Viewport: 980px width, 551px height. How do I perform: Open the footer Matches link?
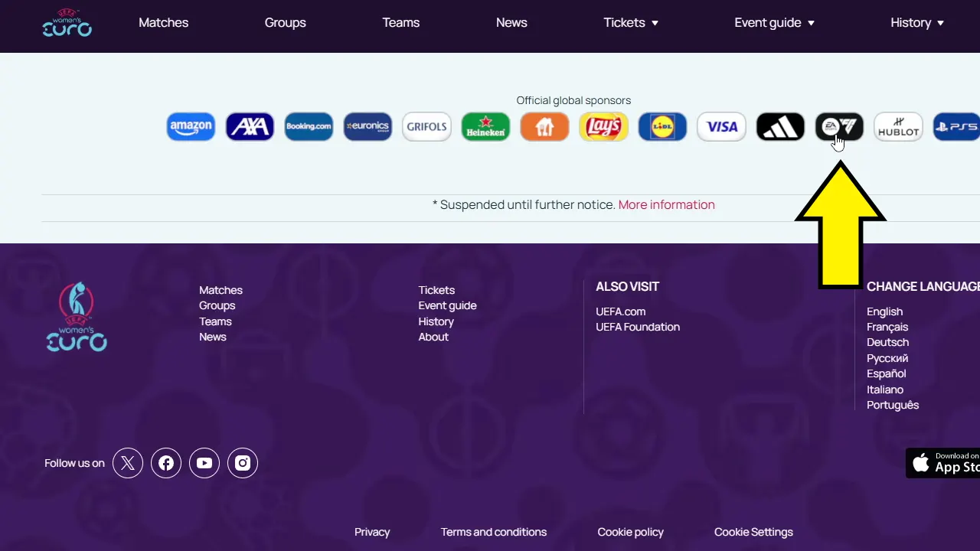220,290
